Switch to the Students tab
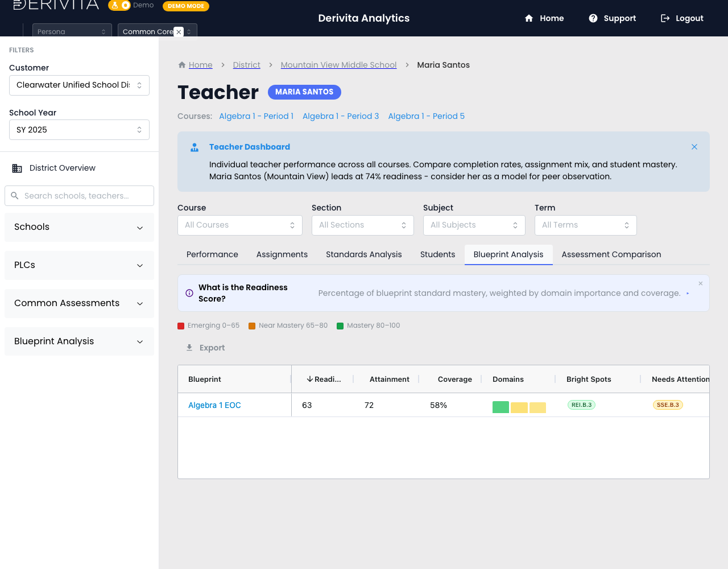The width and height of the screenshot is (728, 569). point(438,254)
